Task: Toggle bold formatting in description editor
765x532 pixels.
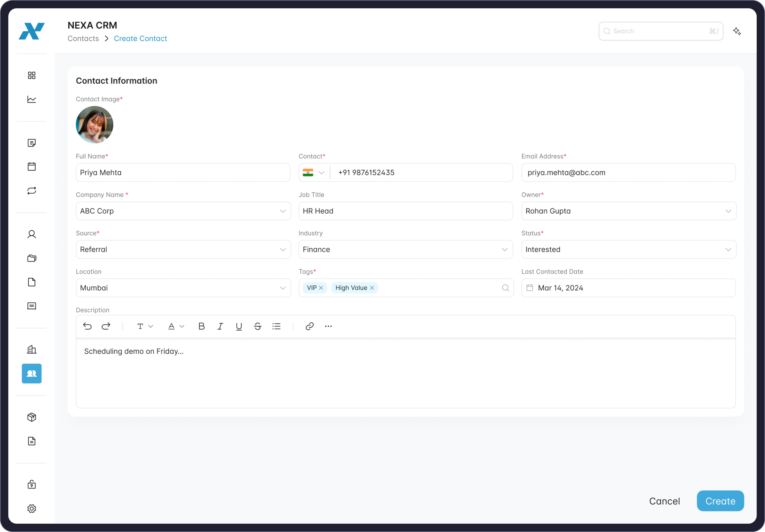Action: pyautogui.click(x=201, y=326)
